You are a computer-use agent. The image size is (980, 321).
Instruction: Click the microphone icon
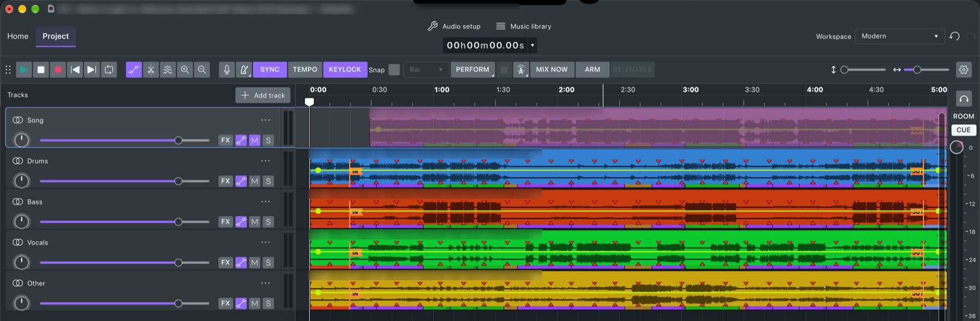click(227, 70)
